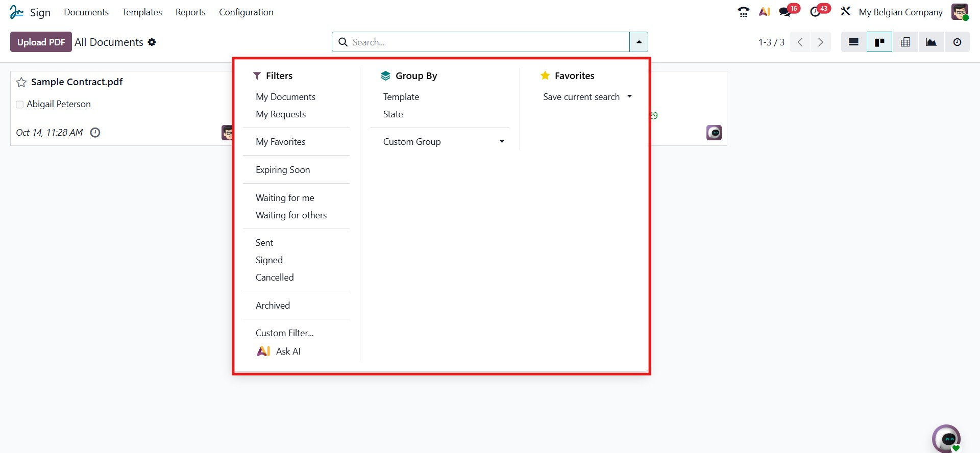Switch to list view icon
980x453 pixels.
(853, 42)
